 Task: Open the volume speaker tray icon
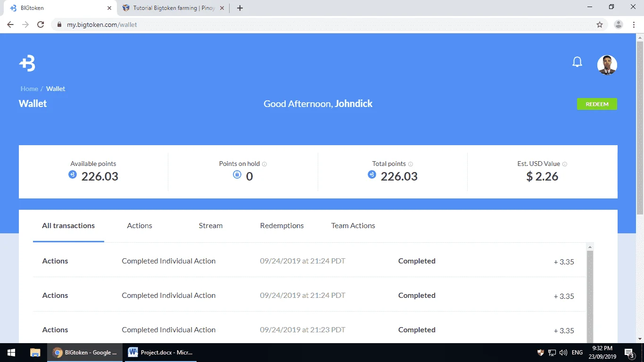(x=563, y=353)
